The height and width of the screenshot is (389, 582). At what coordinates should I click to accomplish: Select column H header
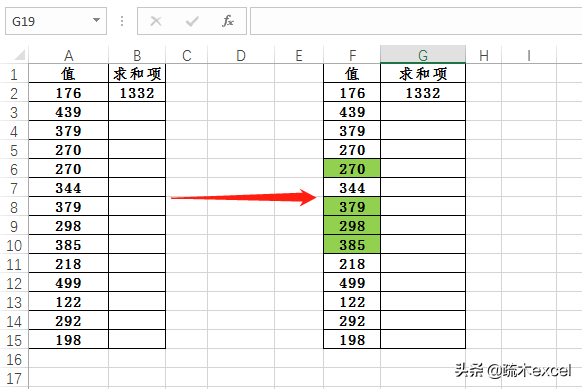tap(484, 55)
